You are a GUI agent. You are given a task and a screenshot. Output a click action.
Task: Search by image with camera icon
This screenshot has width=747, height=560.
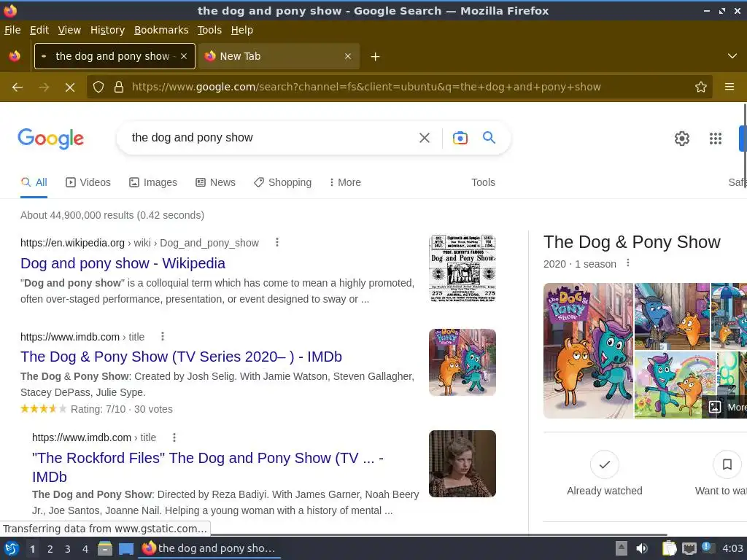tap(460, 138)
